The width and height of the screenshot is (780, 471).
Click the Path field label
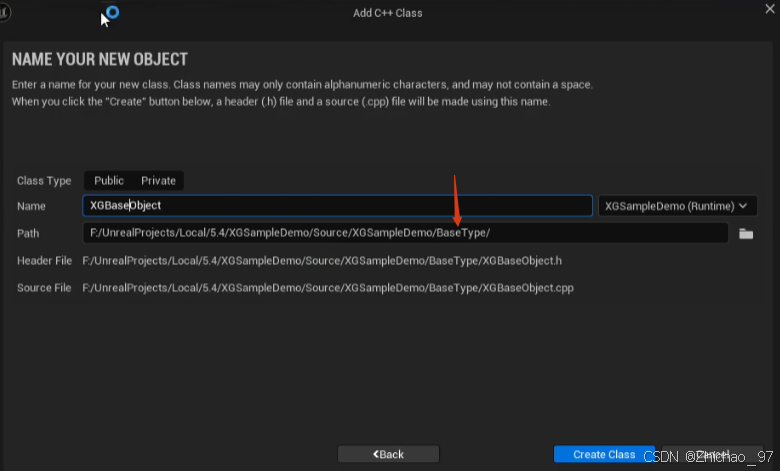28,233
